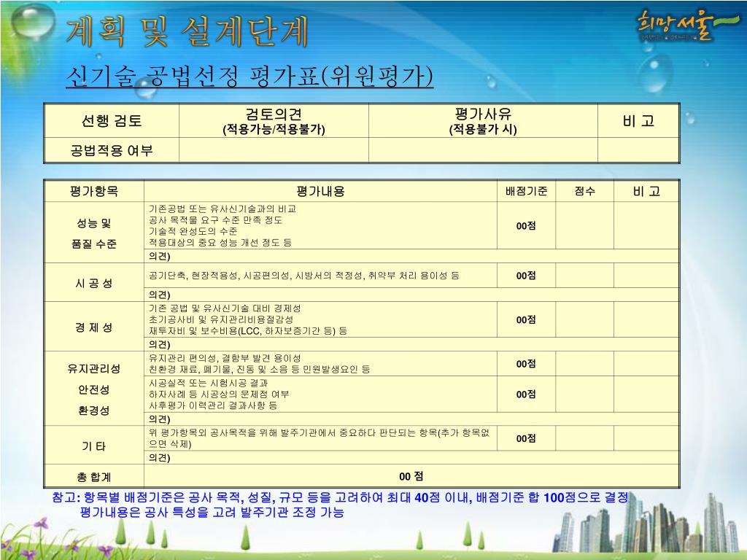Click the text 시공실적 또는 시험시공 결과

point(208,383)
